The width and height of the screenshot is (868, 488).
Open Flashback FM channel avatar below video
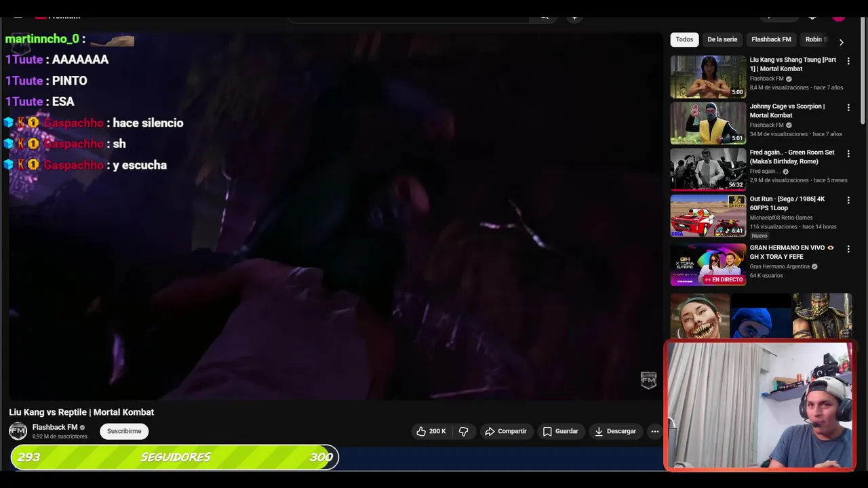[x=18, y=431]
